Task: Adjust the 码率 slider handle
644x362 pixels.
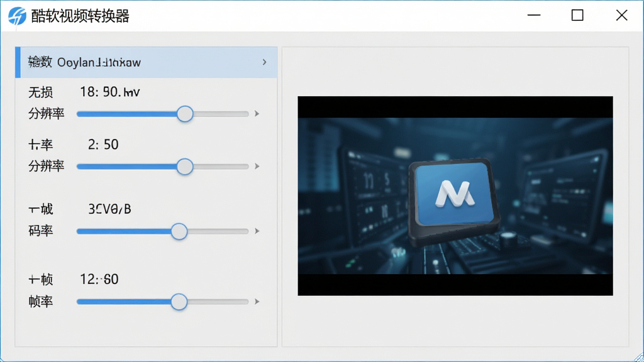Action: (179, 231)
